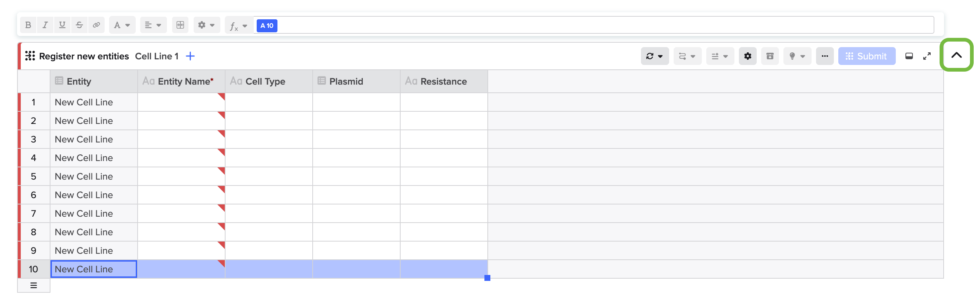980x305 pixels.
Task: Select row number 1 header
Action: pyautogui.click(x=33, y=102)
